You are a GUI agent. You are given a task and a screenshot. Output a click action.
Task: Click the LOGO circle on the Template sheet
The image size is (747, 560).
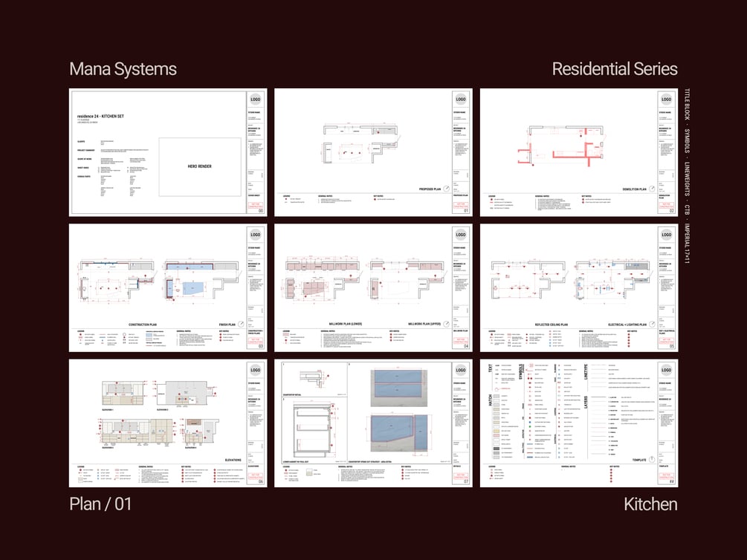[x=667, y=370]
